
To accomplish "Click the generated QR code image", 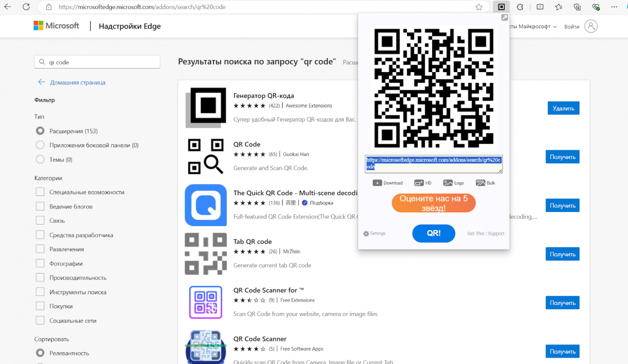I will pyautogui.click(x=434, y=88).
